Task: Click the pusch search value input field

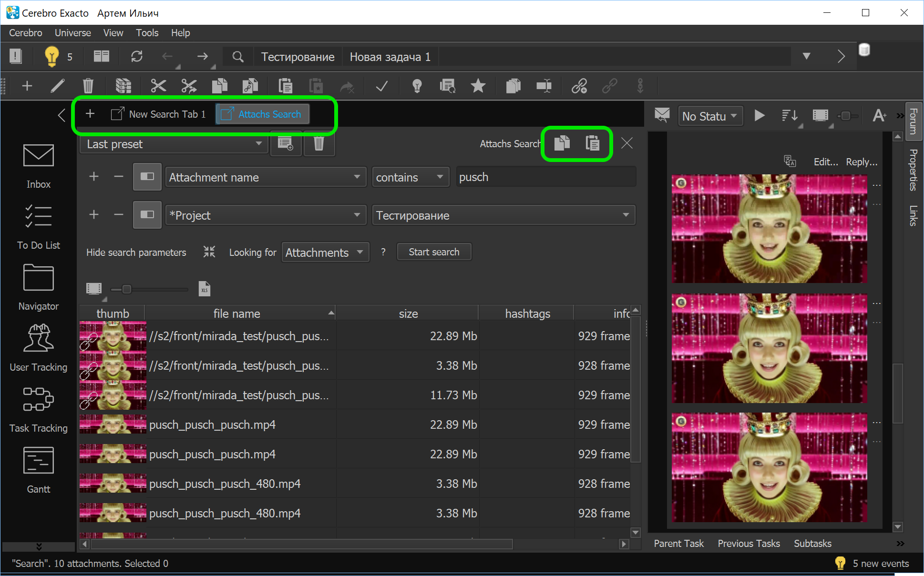Action: click(546, 177)
